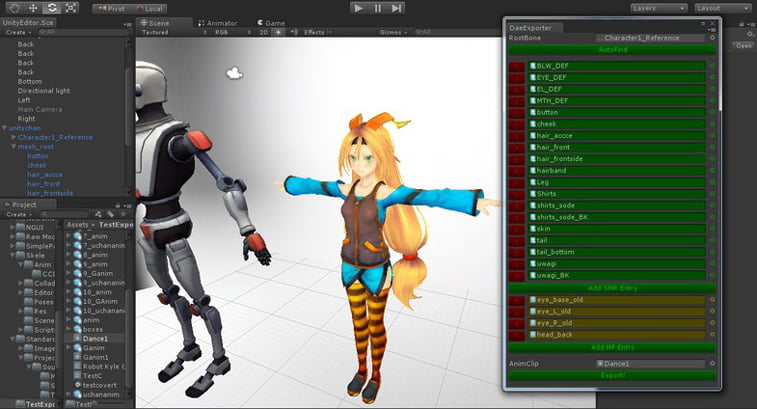
Task: Pause the game playback
Action: click(x=377, y=8)
